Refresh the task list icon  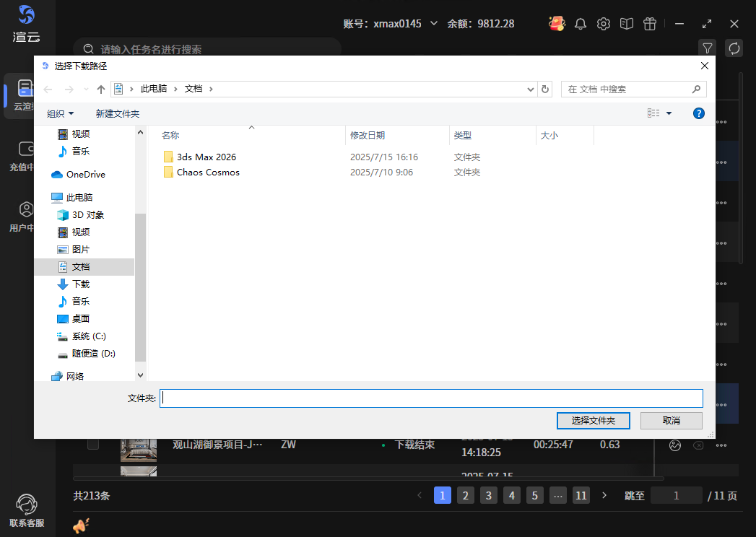pos(734,48)
